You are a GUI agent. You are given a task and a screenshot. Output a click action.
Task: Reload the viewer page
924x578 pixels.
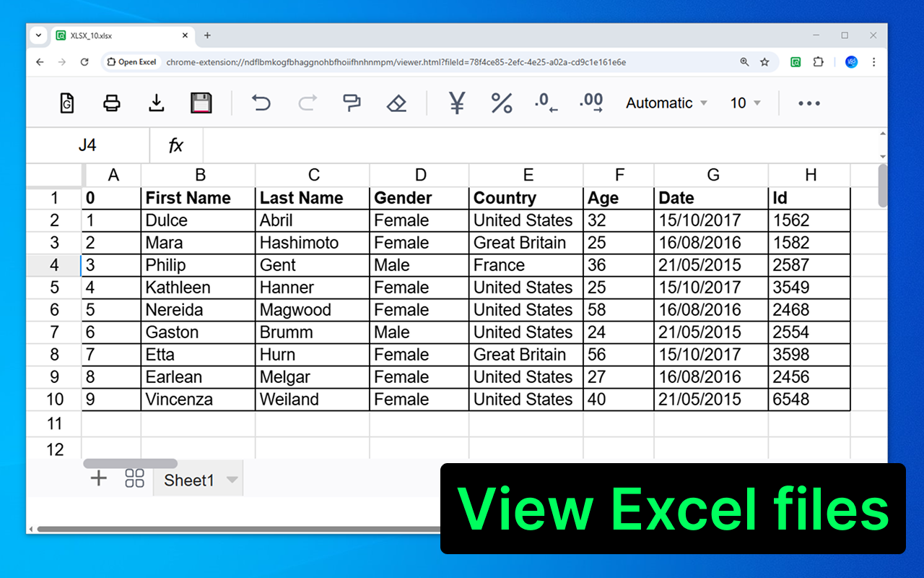coord(84,62)
